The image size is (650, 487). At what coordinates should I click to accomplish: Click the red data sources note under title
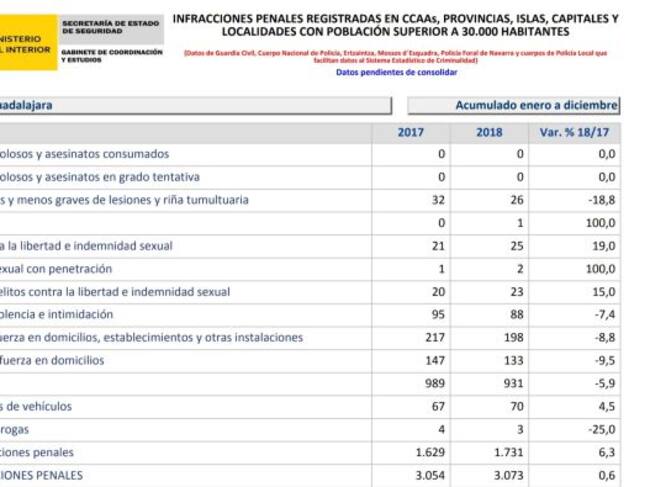pos(396,56)
